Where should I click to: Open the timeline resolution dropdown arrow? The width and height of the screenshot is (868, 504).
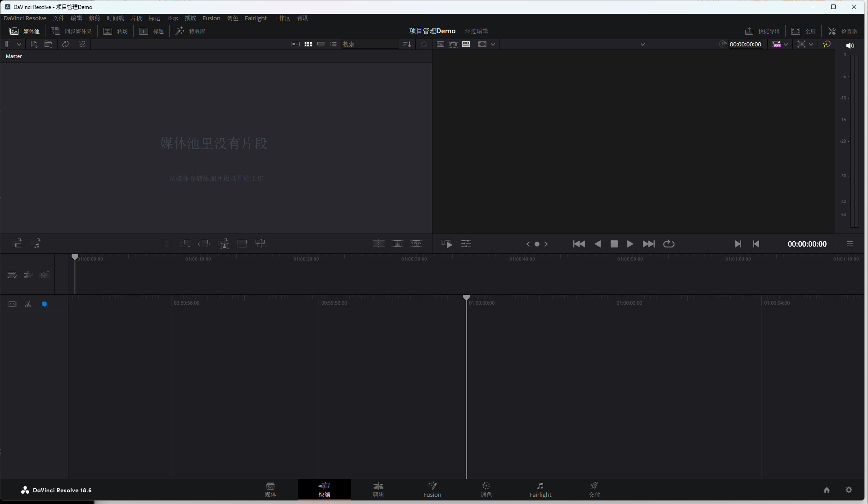tap(786, 44)
